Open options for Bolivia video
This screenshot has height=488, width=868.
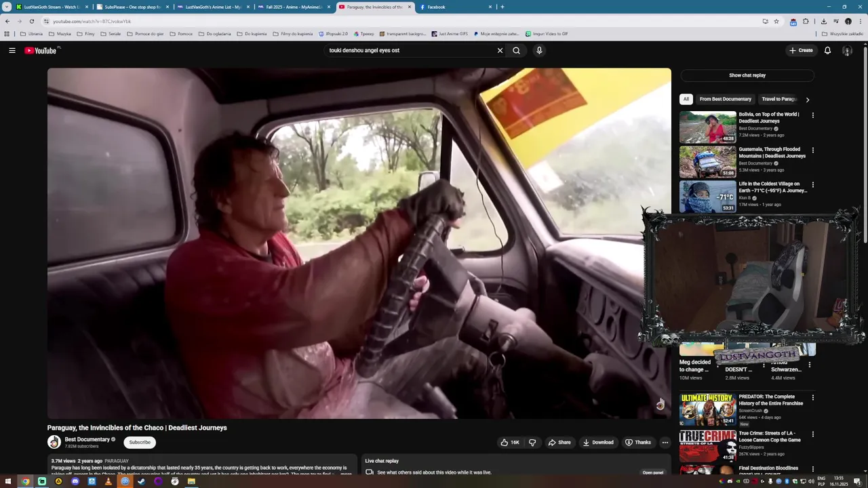[x=812, y=115]
